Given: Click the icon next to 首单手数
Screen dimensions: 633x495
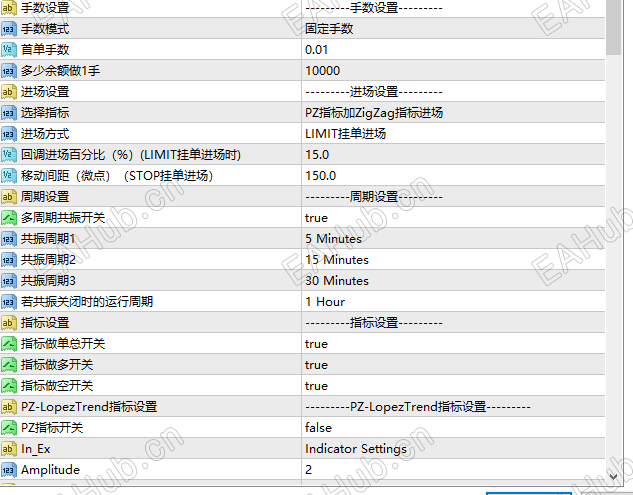Looking at the screenshot, I should [8, 50].
